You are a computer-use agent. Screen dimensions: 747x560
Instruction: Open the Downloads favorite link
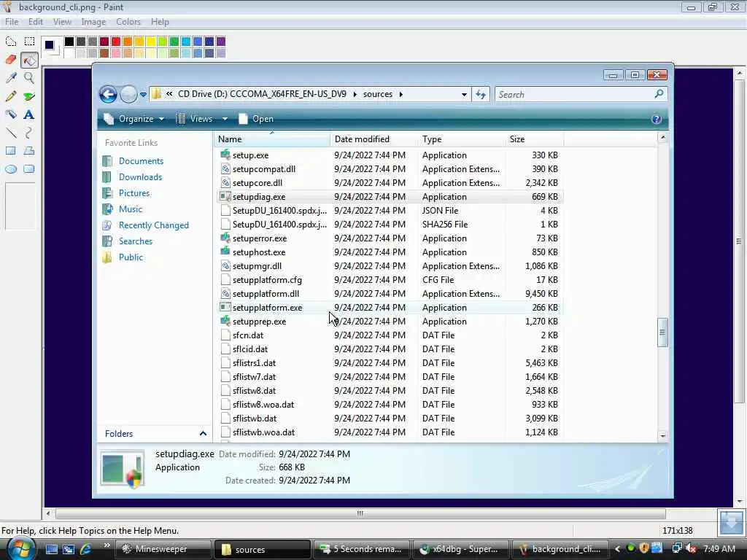pyautogui.click(x=140, y=177)
